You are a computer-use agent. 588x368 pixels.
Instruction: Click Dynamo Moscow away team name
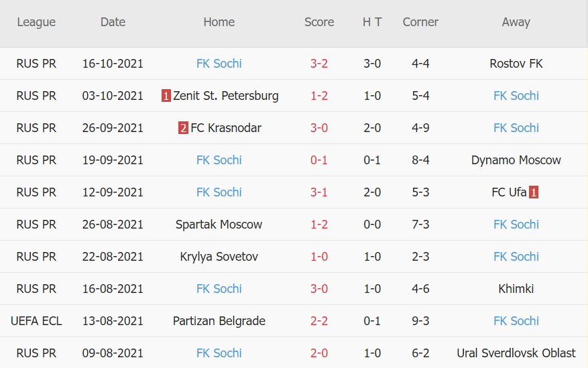(x=516, y=160)
